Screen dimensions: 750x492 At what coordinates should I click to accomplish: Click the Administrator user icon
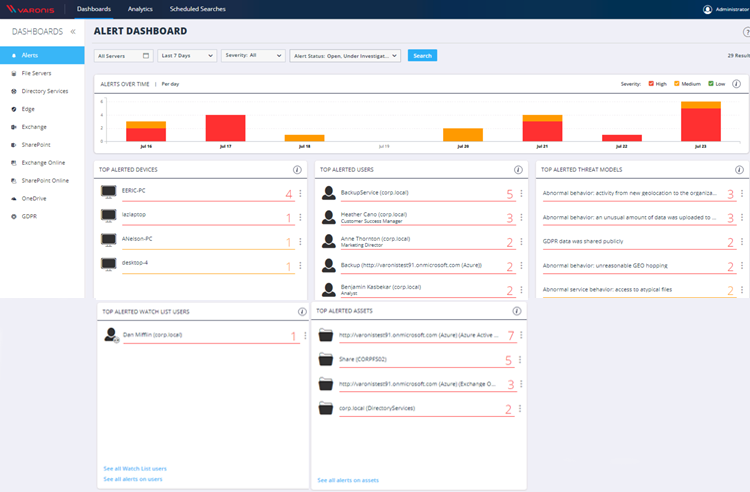pos(708,9)
